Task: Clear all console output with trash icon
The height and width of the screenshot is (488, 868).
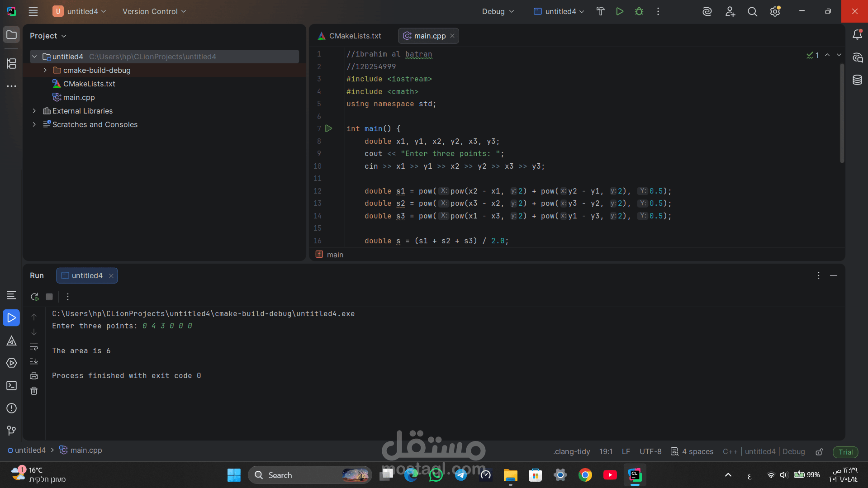Action: [x=34, y=391]
